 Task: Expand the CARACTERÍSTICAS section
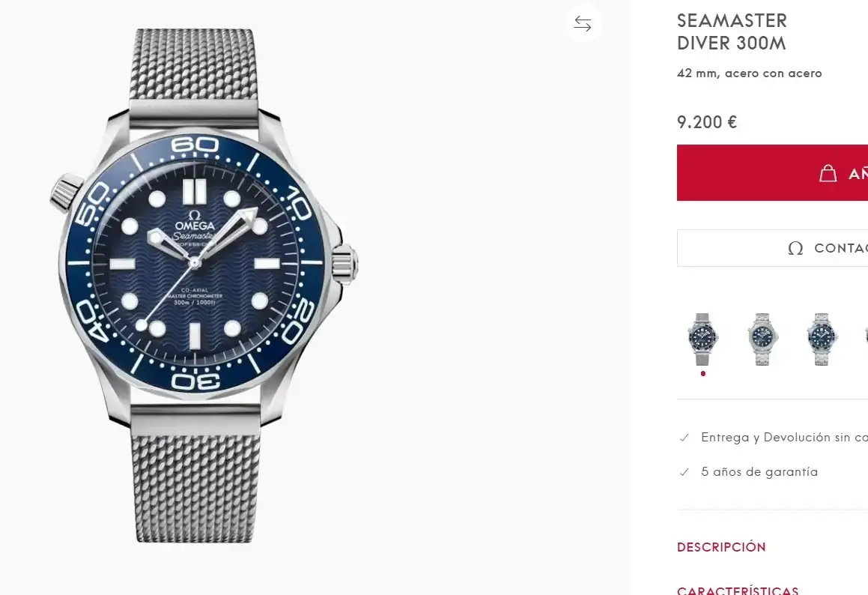click(738, 590)
